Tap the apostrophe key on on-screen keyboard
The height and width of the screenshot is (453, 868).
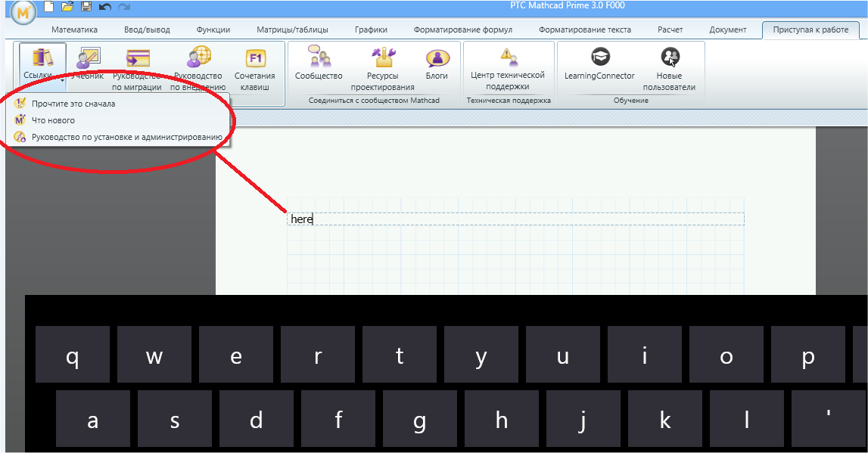[x=829, y=419]
